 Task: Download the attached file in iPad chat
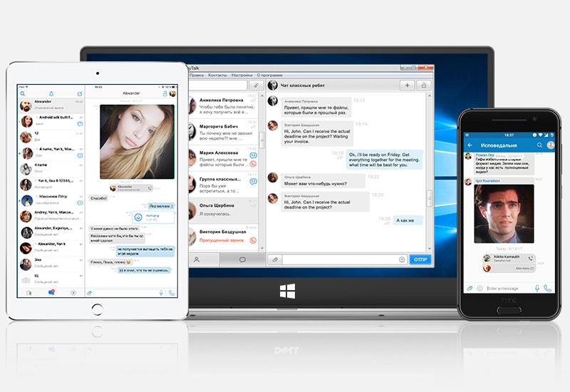(138, 217)
